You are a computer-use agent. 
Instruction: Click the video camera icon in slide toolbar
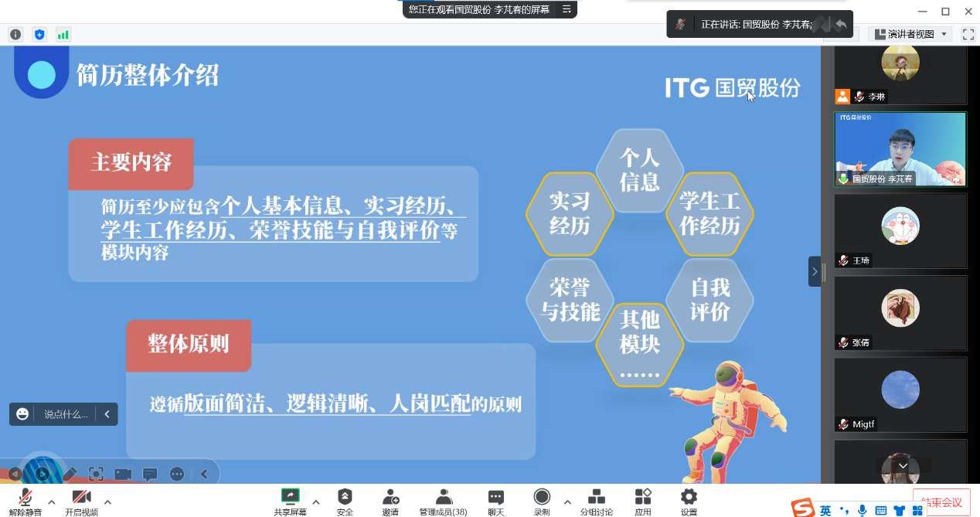[x=123, y=474]
